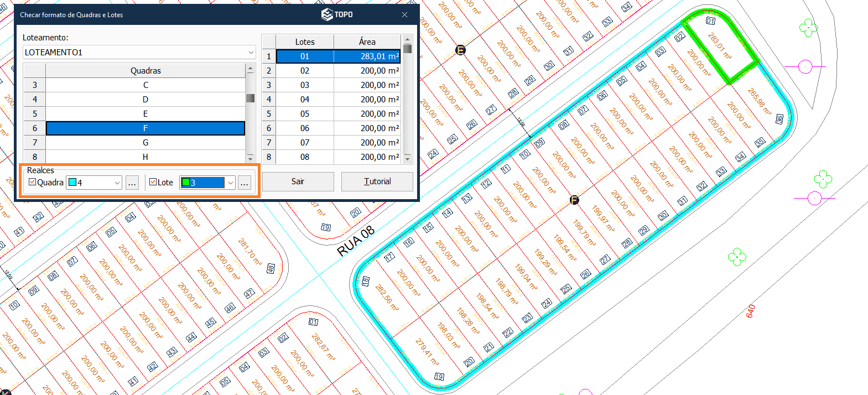Click the 01 number tag inside the green-highlighted lot
868x395 pixels.
710,21
